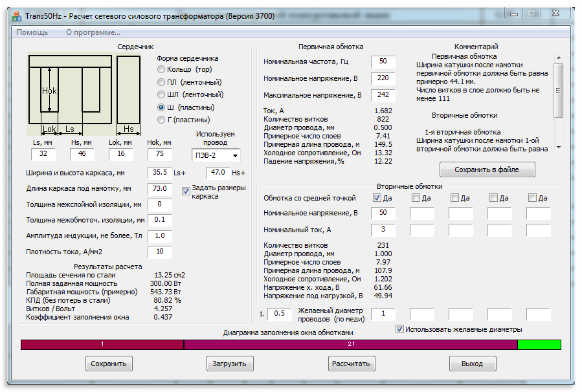Click the fourth secondary winding voltage field
This screenshot has height=392, width=582.
[x=500, y=213]
